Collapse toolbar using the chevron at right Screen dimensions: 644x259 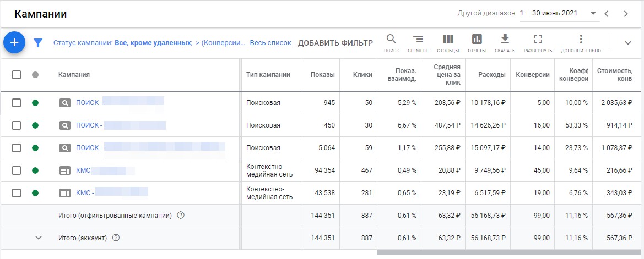click(627, 43)
